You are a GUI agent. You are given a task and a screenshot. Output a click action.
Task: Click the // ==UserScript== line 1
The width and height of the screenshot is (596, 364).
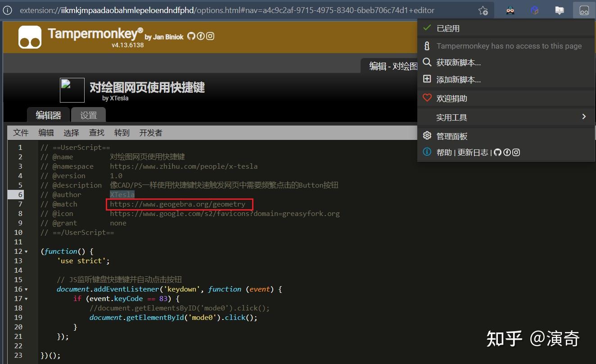click(75, 148)
